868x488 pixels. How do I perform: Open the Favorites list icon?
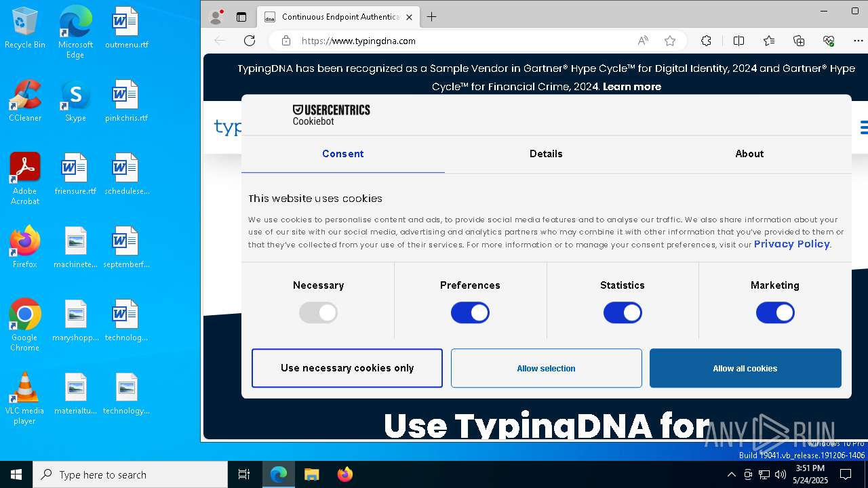point(769,41)
